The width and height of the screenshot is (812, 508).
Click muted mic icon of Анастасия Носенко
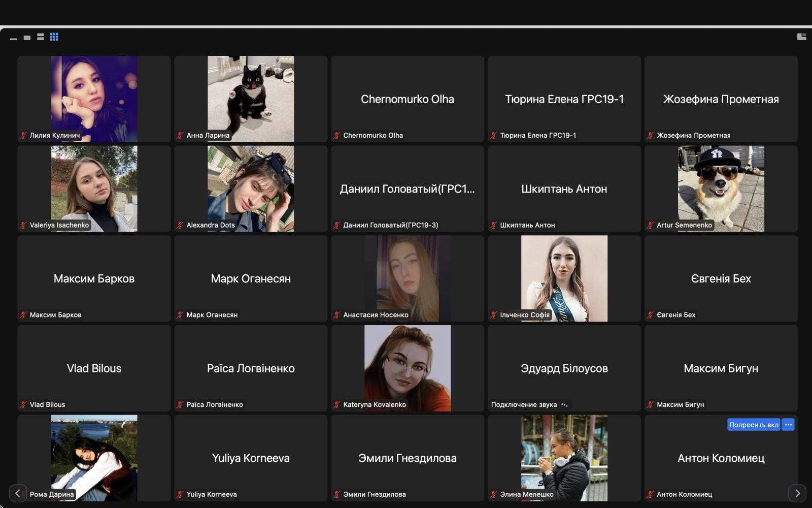click(x=337, y=315)
